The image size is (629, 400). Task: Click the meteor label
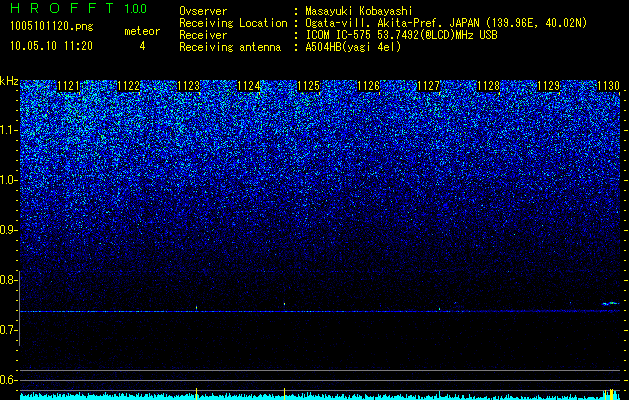pos(142,31)
